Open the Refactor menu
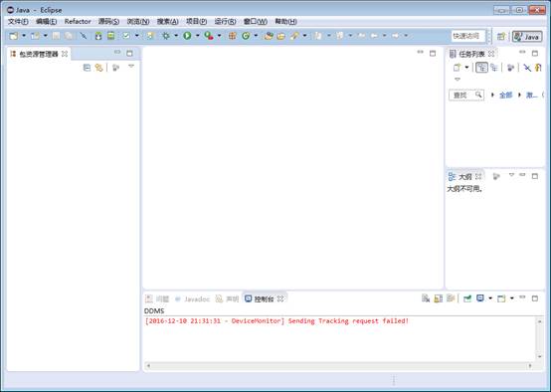 coord(78,22)
